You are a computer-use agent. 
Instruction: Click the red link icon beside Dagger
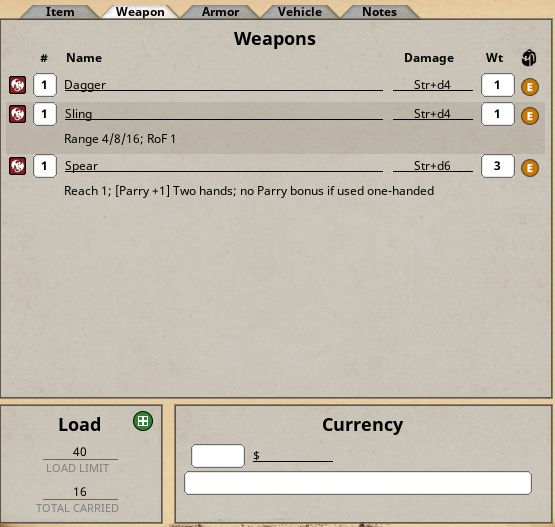tap(17, 85)
